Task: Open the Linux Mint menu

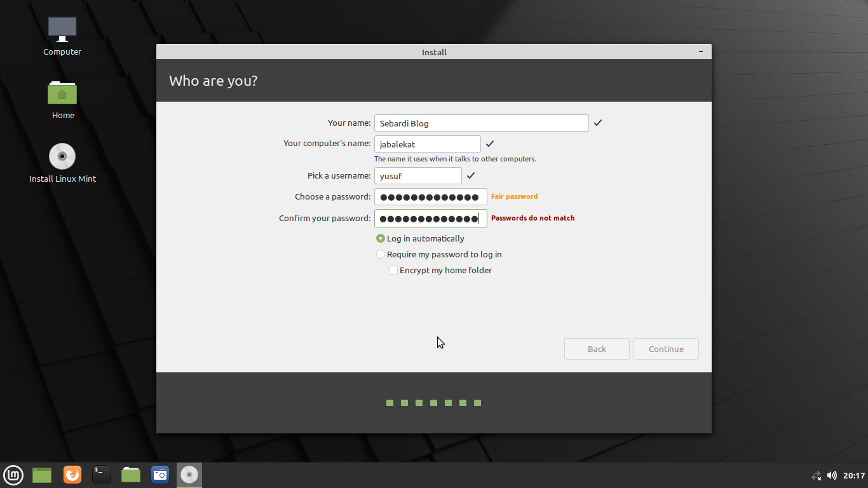Action: click(13, 475)
